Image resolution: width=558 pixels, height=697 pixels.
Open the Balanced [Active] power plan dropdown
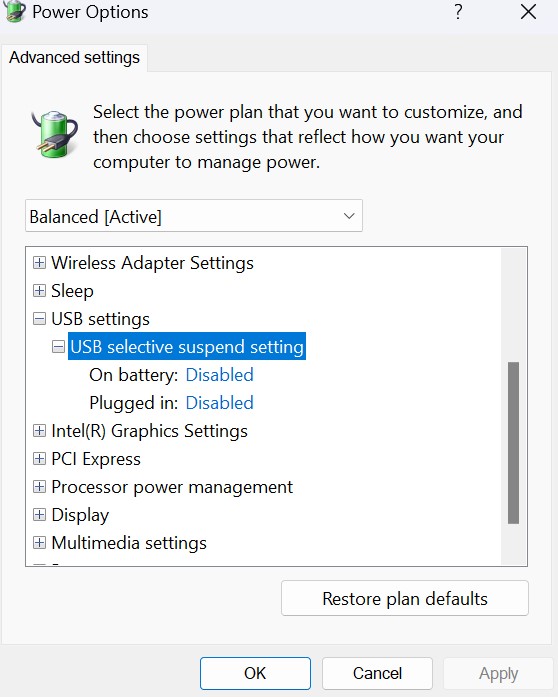pyautogui.click(x=194, y=216)
